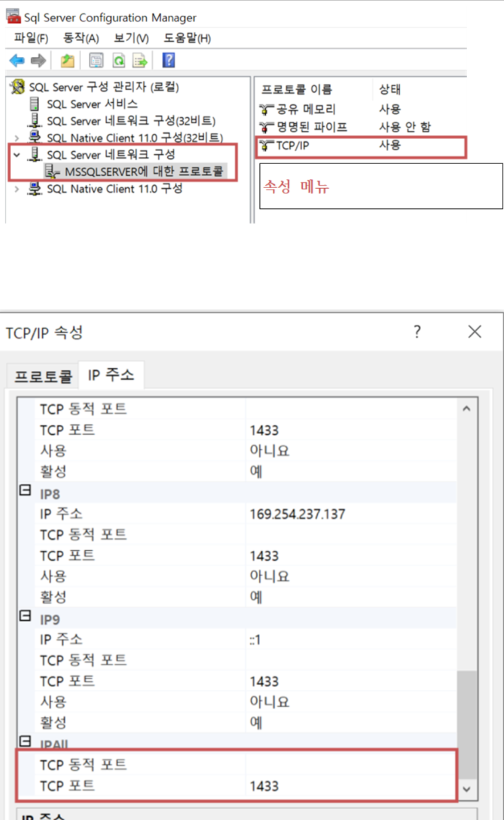This screenshot has height=820, width=504.
Task: Click the 사용 value 아니요 under IP9
Action: 269,701
